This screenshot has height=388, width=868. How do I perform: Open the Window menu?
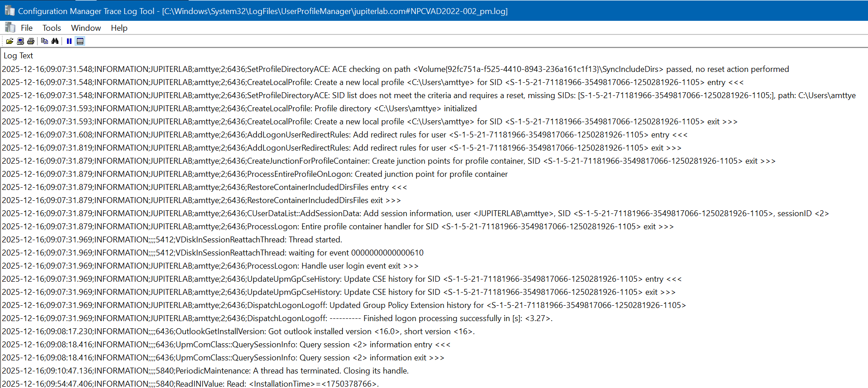pos(86,28)
